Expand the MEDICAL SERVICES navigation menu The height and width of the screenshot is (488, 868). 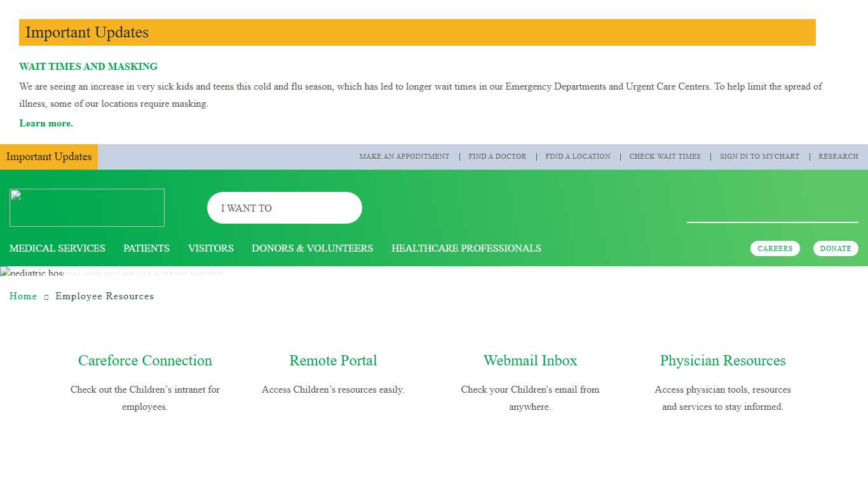pos(57,248)
